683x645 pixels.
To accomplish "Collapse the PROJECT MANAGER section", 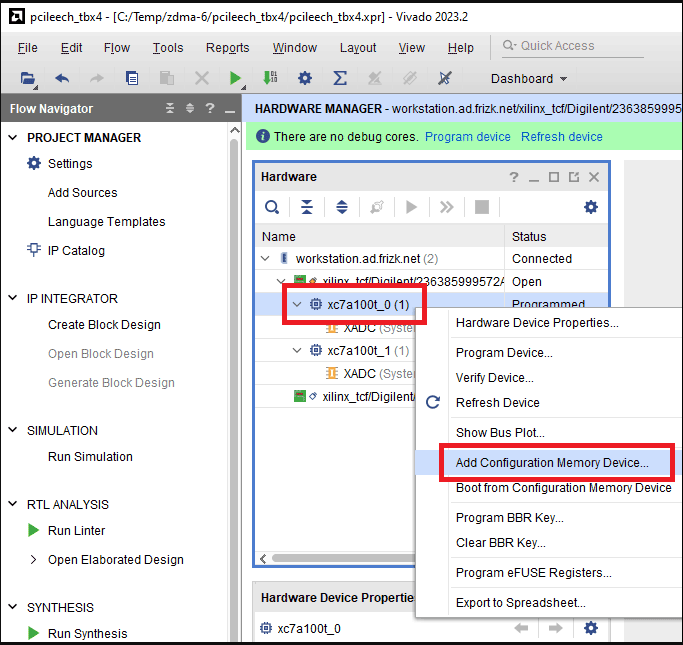I will point(13,138).
